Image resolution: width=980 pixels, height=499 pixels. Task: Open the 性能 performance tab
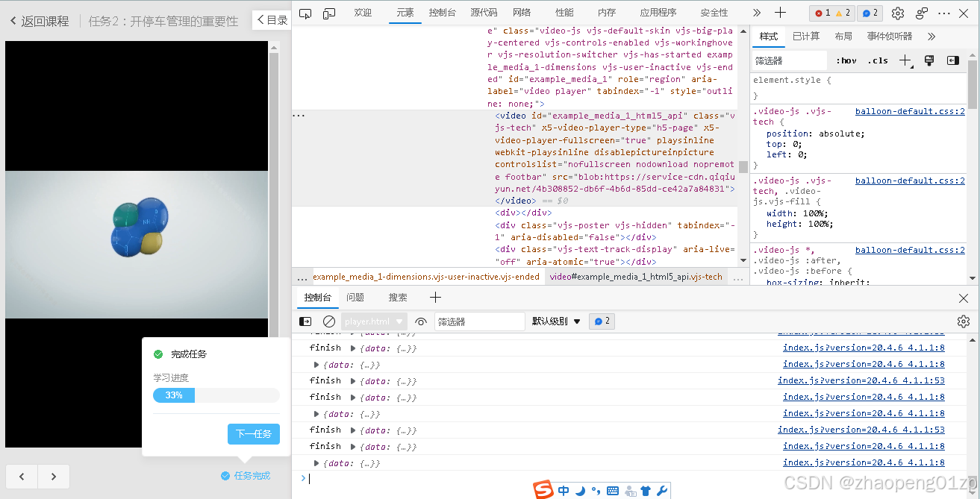pos(564,13)
